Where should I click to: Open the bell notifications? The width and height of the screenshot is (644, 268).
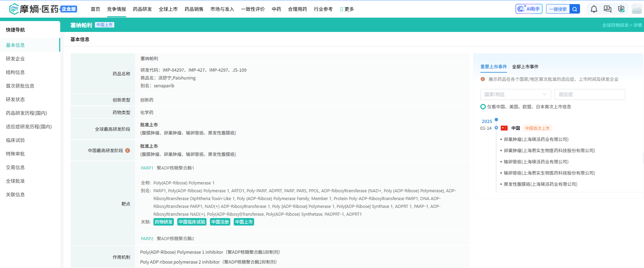click(x=594, y=9)
